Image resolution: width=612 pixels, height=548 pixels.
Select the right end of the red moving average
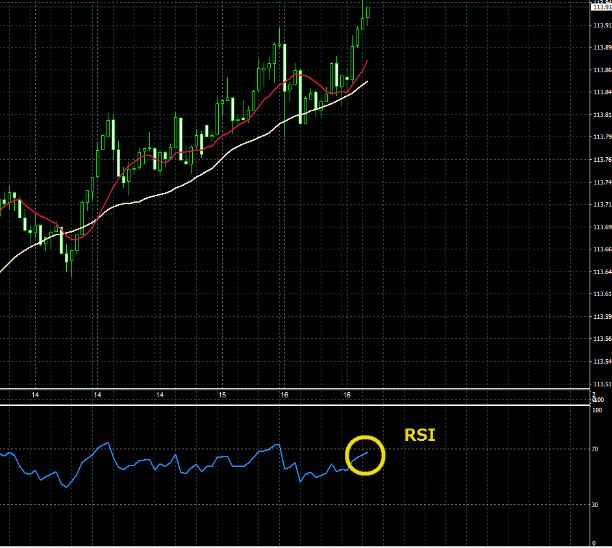(367, 61)
